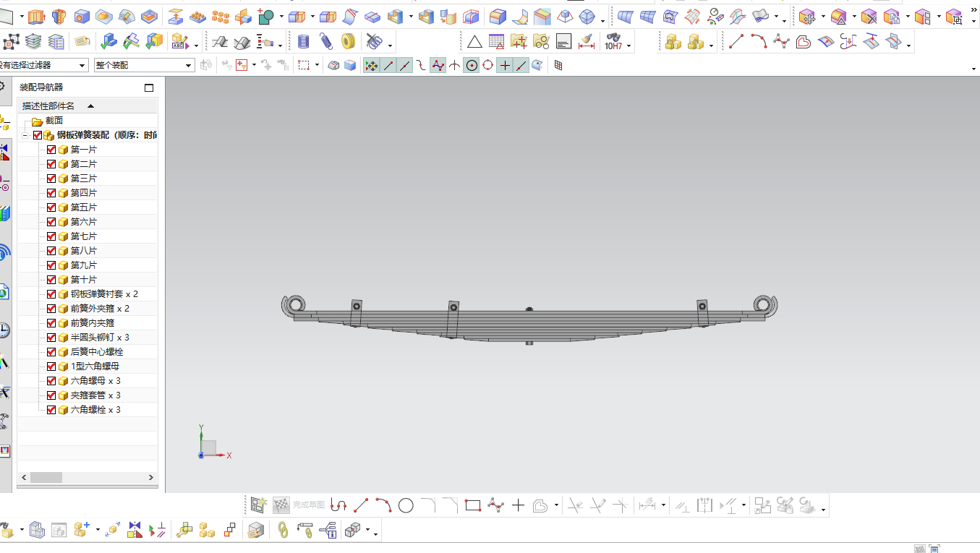Click the PMI note icon labeled ABC
980x553 pixels.
[179, 42]
